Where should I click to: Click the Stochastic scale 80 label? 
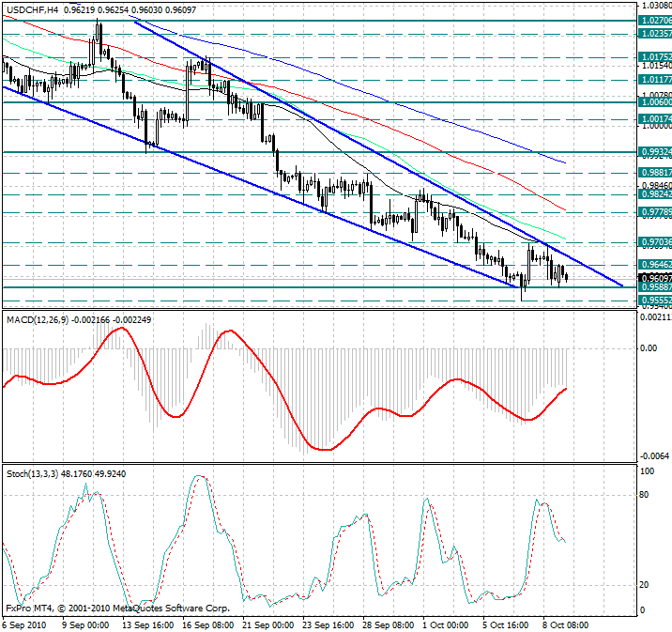click(x=644, y=495)
